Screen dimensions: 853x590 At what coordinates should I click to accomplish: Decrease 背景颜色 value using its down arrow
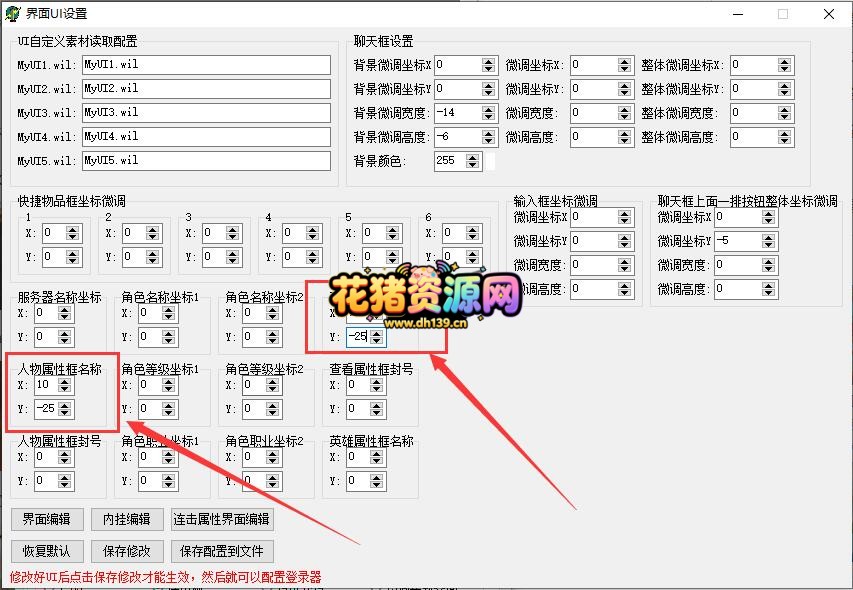click(473, 165)
